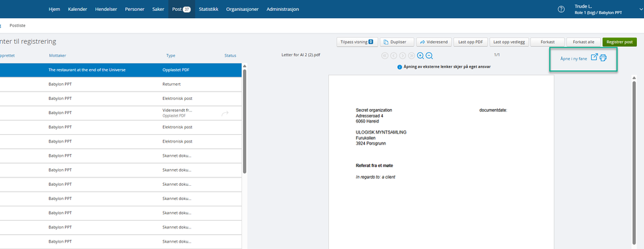Click Referat fra et møte heading in PDF
This screenshot has width=644, height=249.
[x=375, y=166]
